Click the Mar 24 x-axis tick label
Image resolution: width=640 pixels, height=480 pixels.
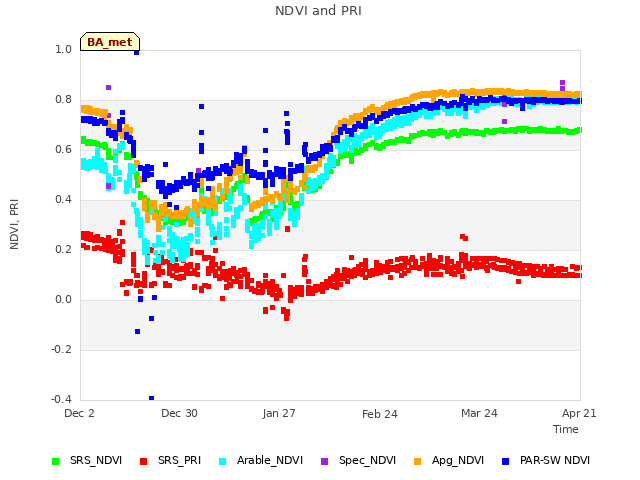coord(479,413)
